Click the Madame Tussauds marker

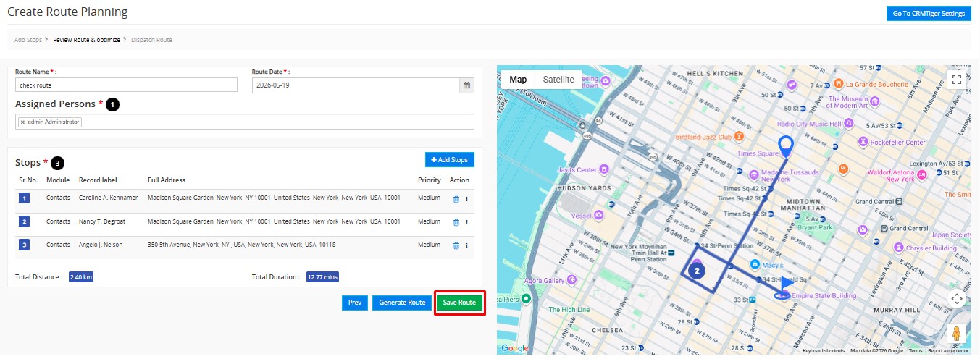tap(753, 175)
